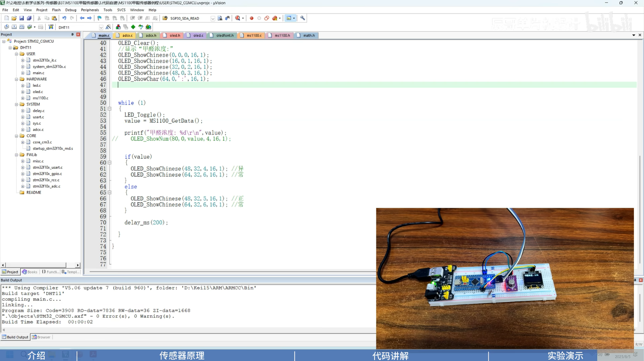Select stm32f10x_adc.c in the project tree
Screen dimensions: 644x361
(x=46, y=186)
